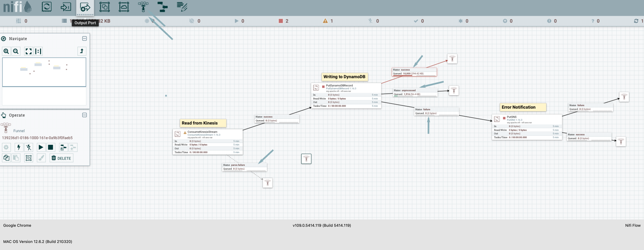Select success connection queued 10,000
644x250 pixels.
(x=414, y=72)
